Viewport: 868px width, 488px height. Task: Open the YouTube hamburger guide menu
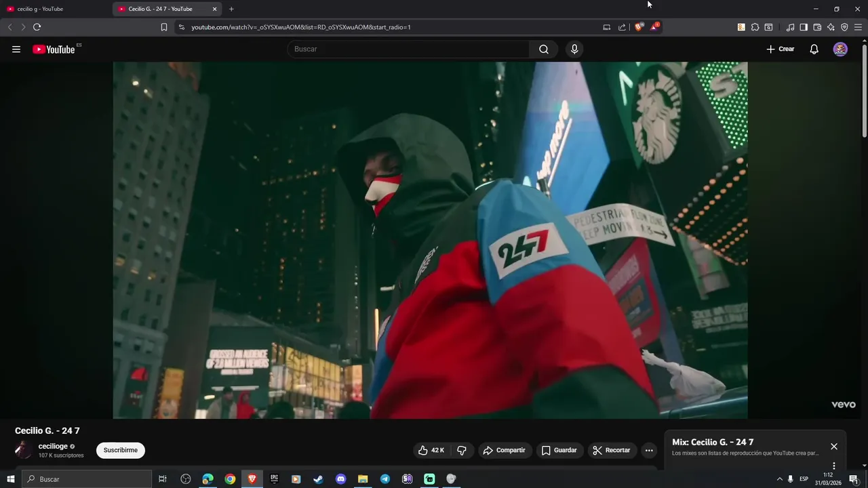click(16, 49)
